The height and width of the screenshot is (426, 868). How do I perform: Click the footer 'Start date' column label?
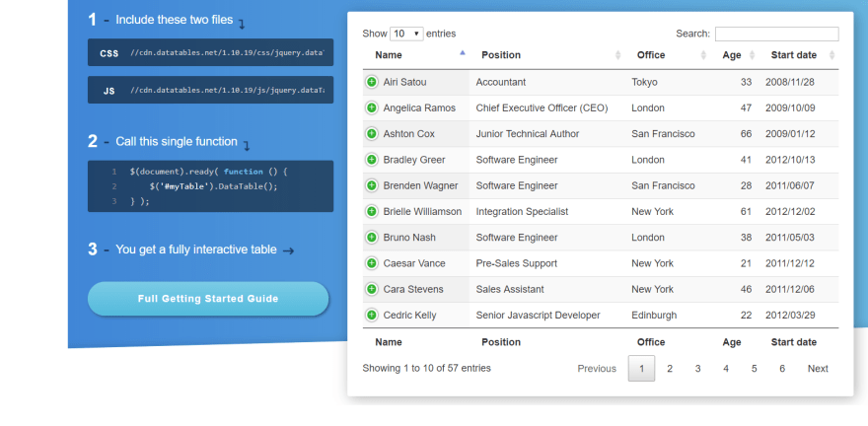(793, 342)
